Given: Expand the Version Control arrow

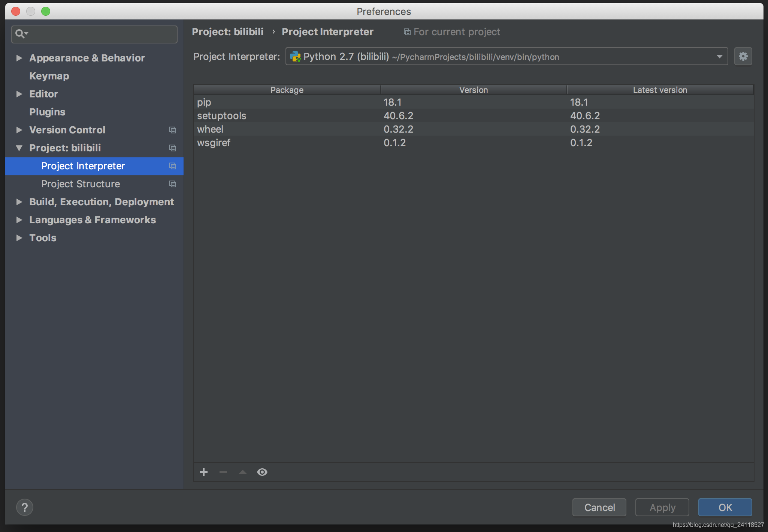Looking at the screenshot, I should point(19,130).
